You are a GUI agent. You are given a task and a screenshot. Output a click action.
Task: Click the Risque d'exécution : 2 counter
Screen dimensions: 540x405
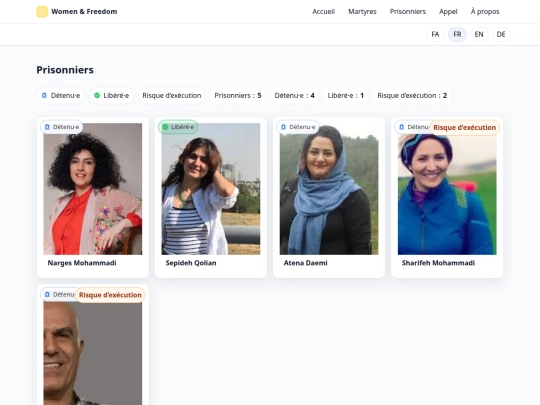tap(412, 95)
